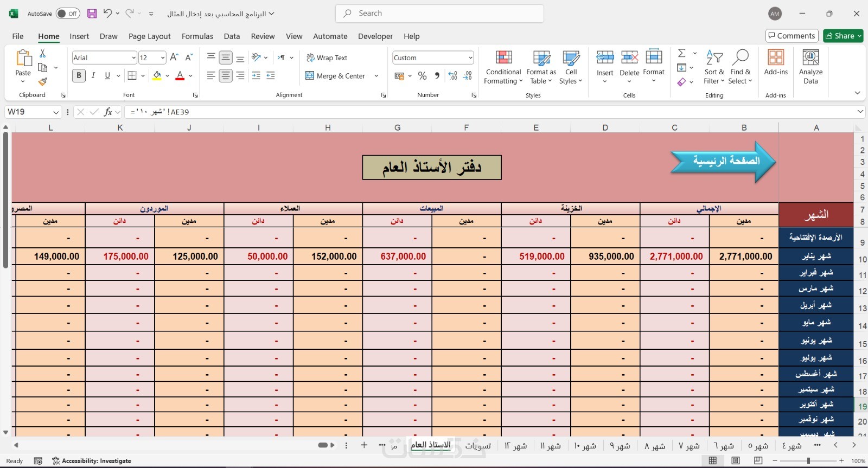Apply percent style to the cell

pyautogui.click(x=422, y=76)
